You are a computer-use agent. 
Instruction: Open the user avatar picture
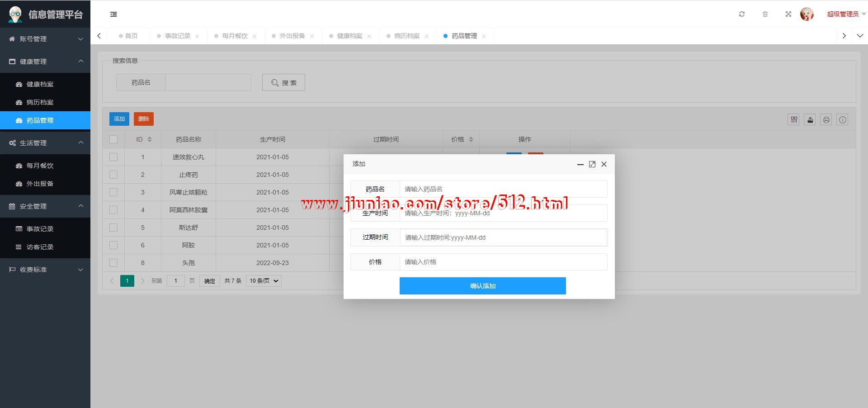(807, 14)
